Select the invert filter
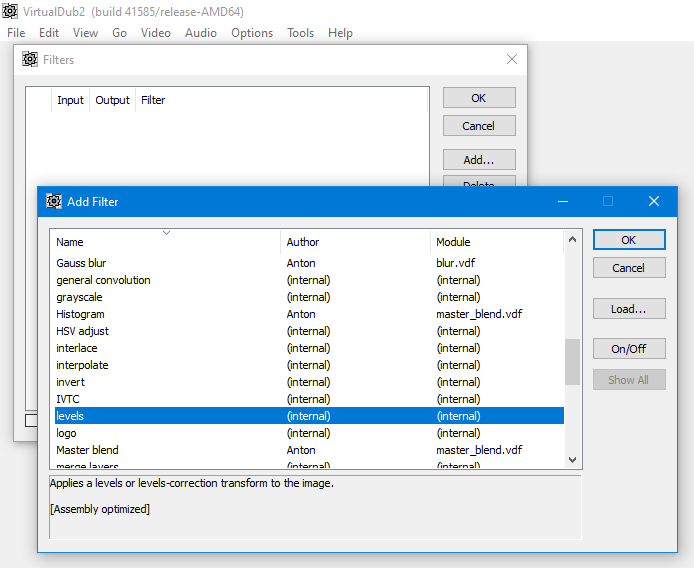This screenshot has height=568, width=694. tap(309, 382)
